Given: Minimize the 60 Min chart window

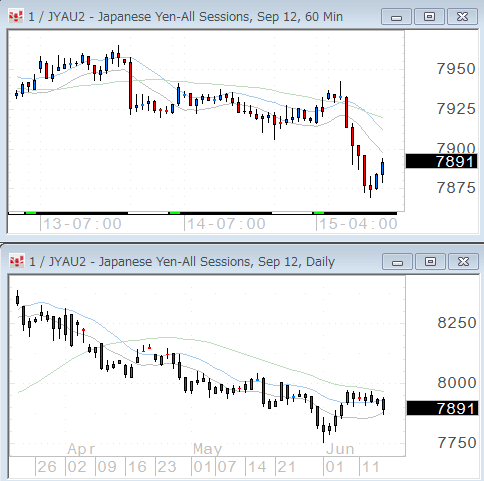Looking at the screenshot, I should coord(396,17).
